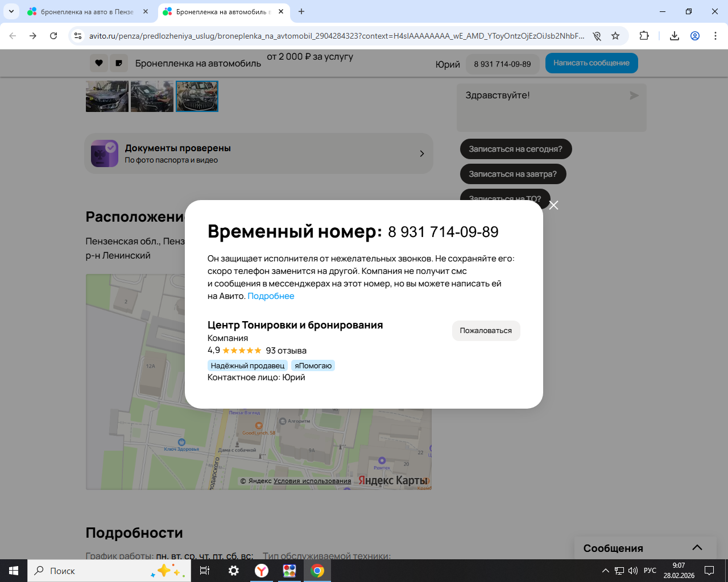Show hidden system tray icons
This screenshot has width=728, height=582.
606,571
